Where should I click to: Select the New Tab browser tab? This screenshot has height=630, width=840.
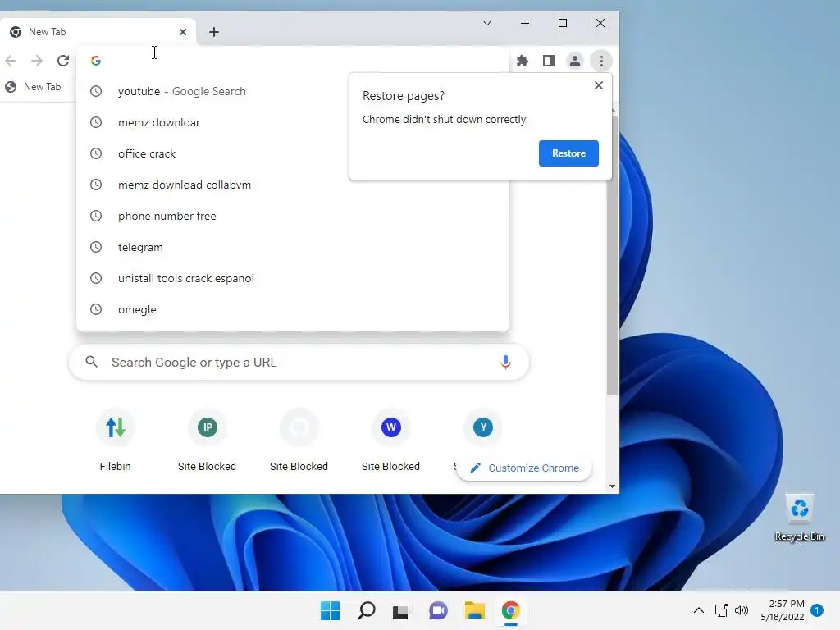click(x=98, y=32)
